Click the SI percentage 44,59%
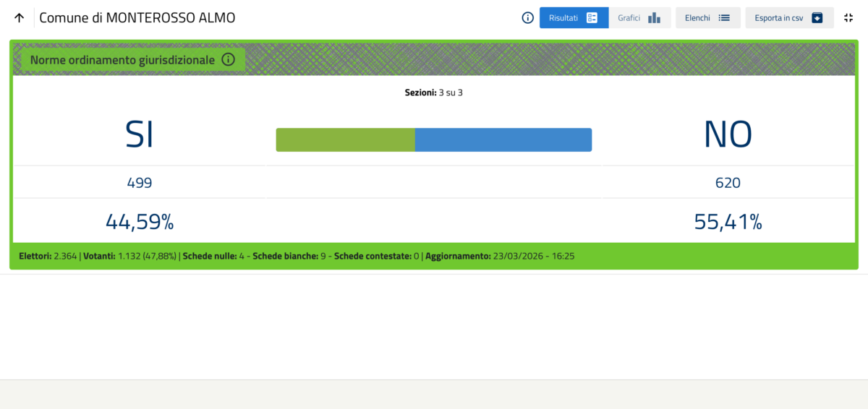 click(x=140, y=221)
